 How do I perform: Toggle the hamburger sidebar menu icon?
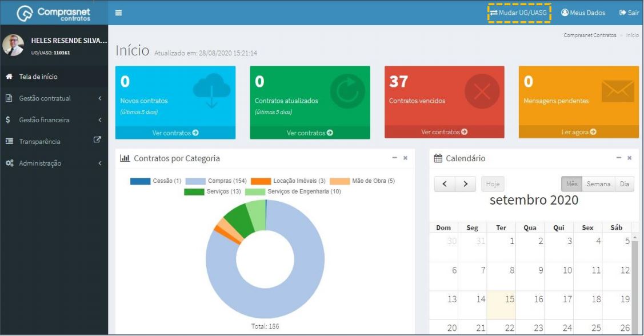pos(118,13)
